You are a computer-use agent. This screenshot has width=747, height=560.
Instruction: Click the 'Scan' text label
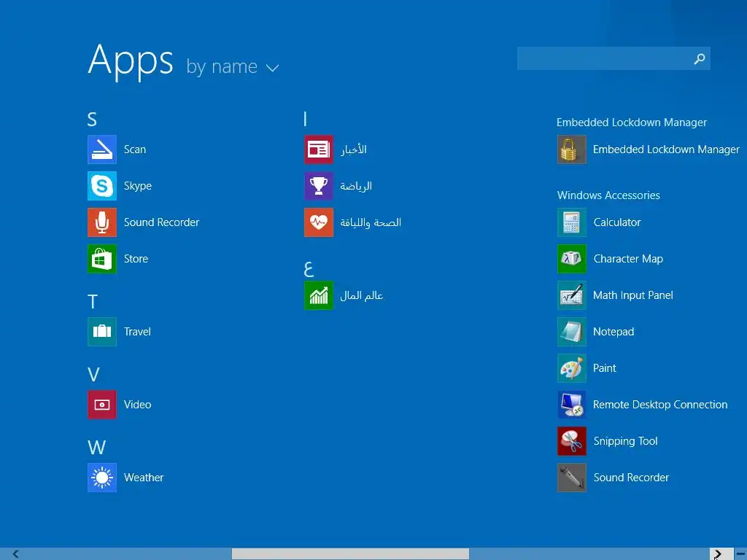point(135,149)
